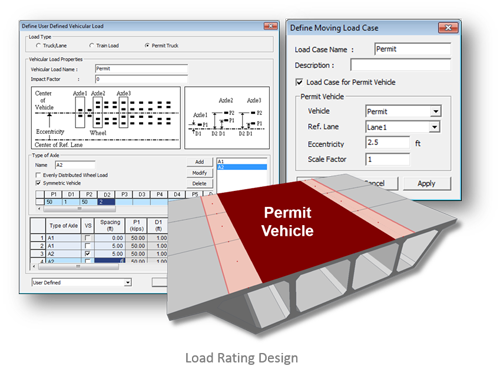Viewport: 500px width, 376px height.
Task: Open the User Defined dropdown
Action: (128, 283)
